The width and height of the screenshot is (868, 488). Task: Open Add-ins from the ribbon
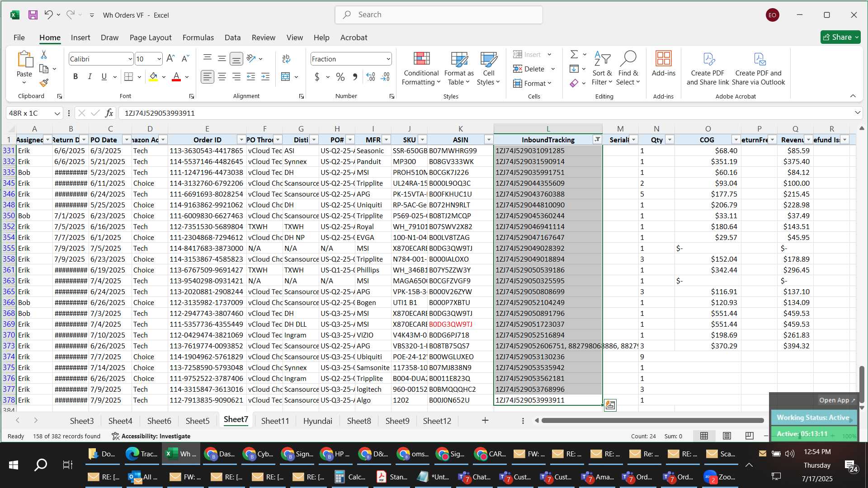click(x=663, y=63)
